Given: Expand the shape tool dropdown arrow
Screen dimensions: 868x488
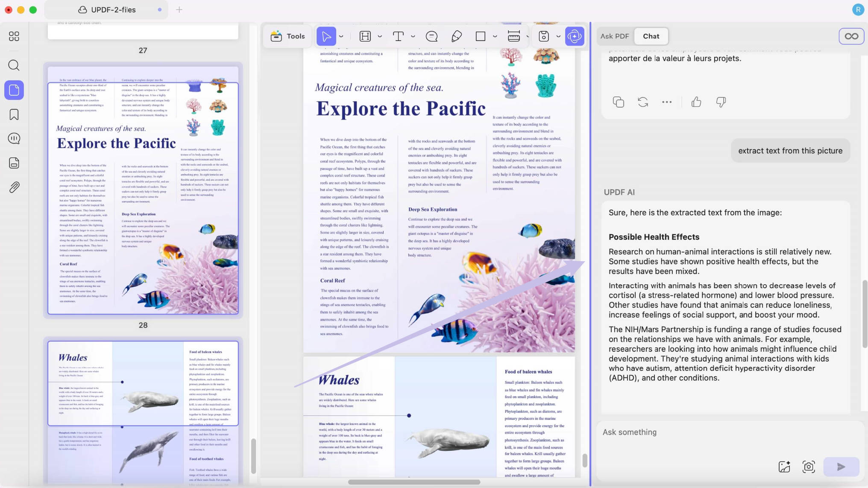Looking at the screenshot, I should click(495, 37).
